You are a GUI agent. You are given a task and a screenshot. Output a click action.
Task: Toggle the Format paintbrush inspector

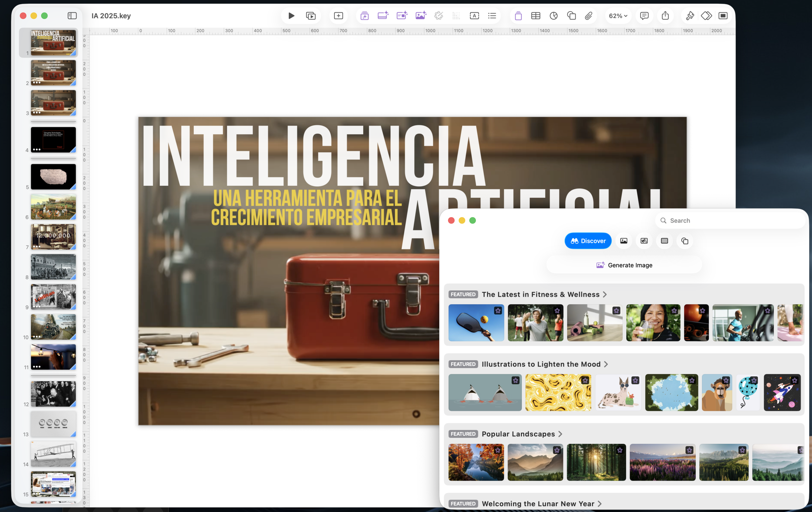tap(690, 16)
